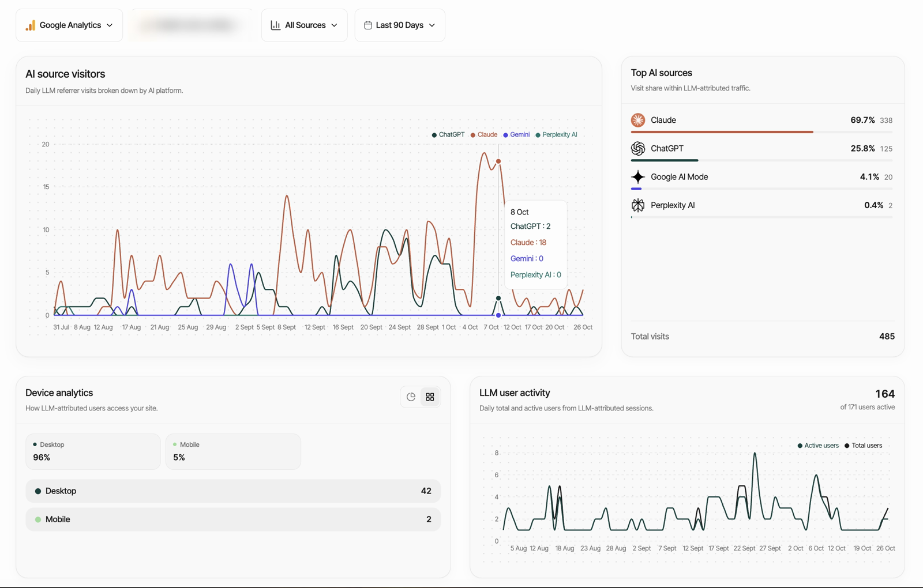Click the Desktop row showing 42

click(x=233, y=491)
